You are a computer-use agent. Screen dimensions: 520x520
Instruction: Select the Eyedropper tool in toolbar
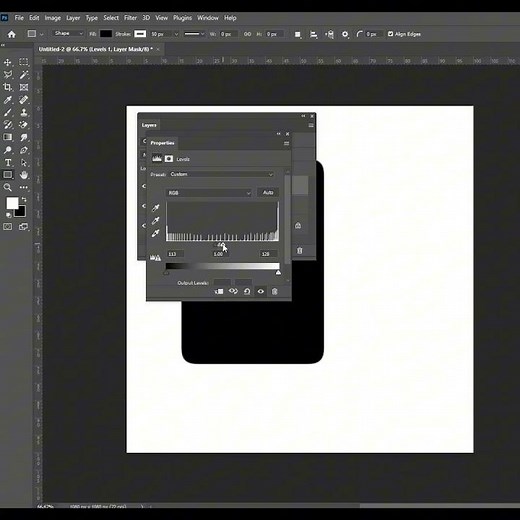tap(8, 100)
